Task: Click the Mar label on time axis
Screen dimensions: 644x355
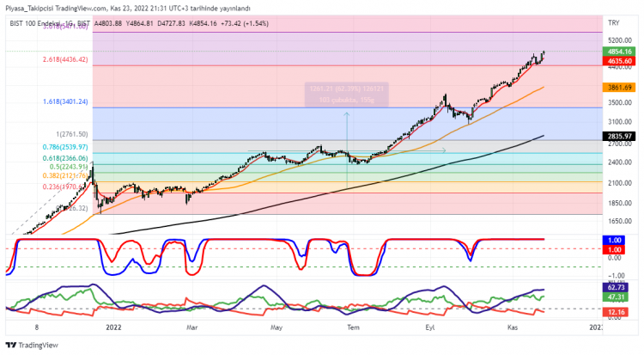Action: 191,327
